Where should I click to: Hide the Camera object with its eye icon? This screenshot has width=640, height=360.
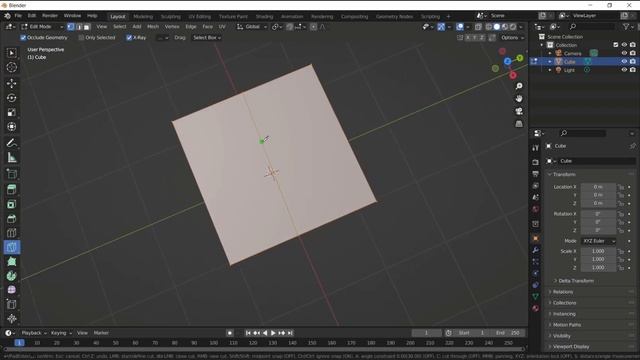coord(624,53)
